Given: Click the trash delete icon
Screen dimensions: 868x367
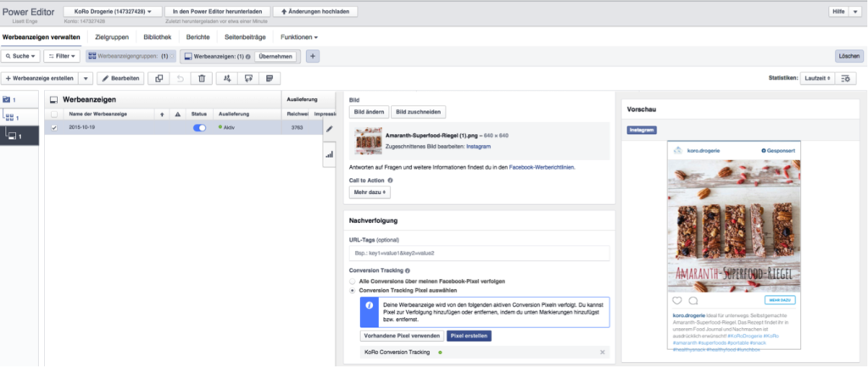Looking at the screenshot, I should click(202, 79).
